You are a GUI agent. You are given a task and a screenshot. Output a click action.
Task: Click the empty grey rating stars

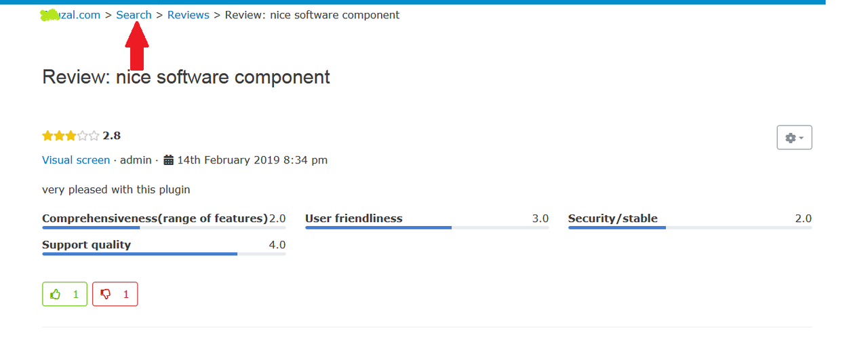pyautogui.click(x=88, y=136)
